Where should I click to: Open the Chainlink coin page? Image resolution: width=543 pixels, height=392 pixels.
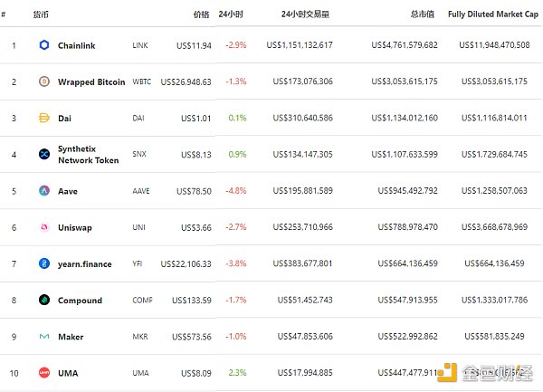click(x=77, y=45)
